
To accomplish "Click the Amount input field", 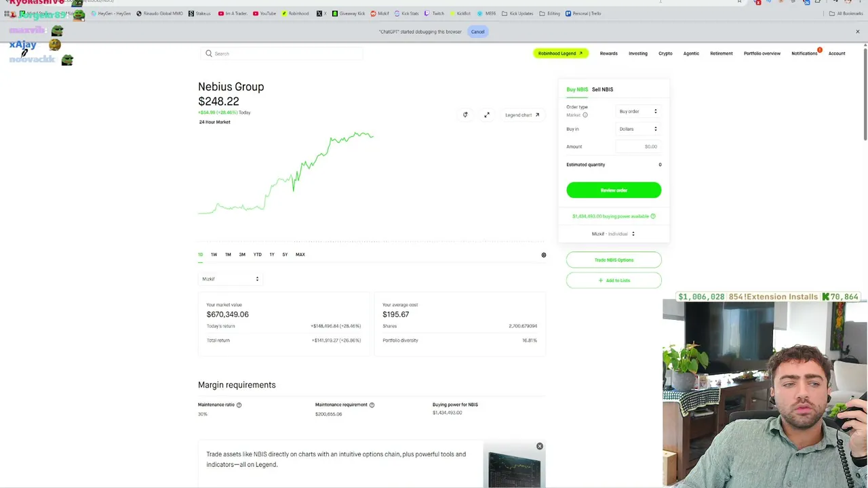I will point(637,146).
